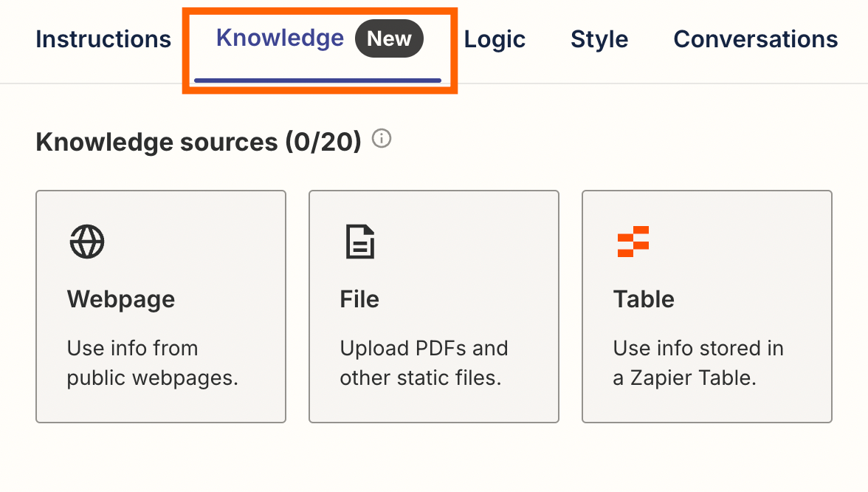Click the Table card title

point(644,299)
